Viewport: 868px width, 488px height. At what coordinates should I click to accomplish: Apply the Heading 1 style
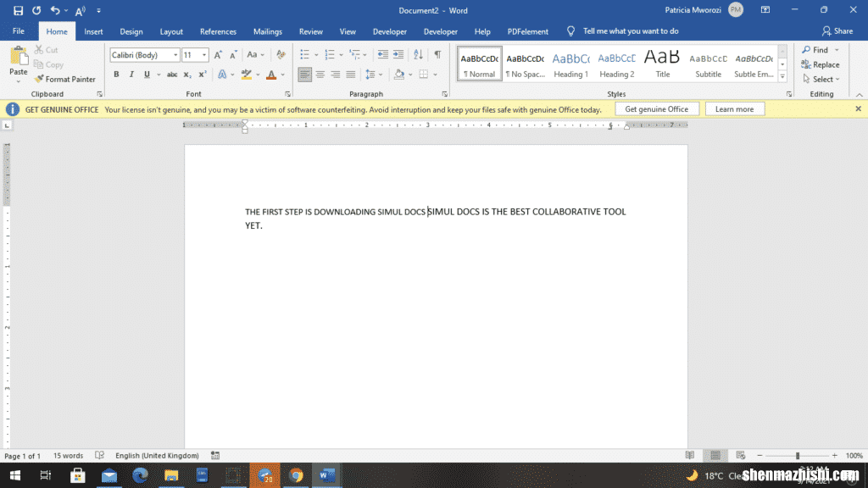click(570, 64)
